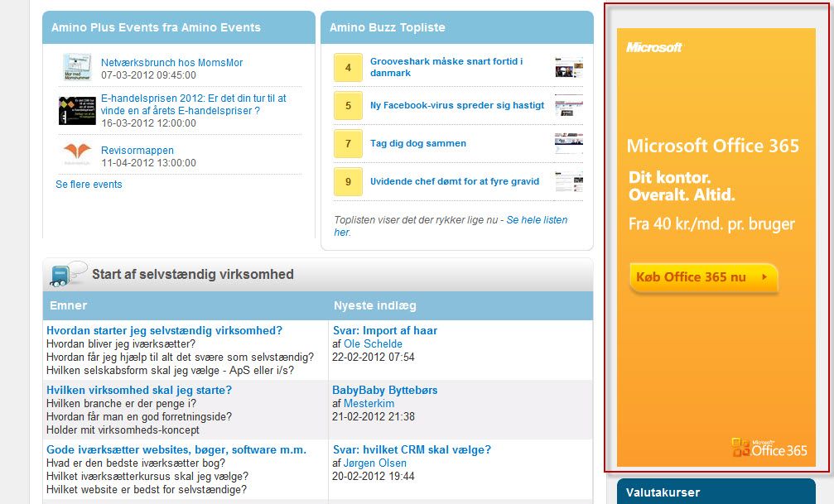Click the forum speech-bubble icon
The image size is (834, 504).
[68, 274]
